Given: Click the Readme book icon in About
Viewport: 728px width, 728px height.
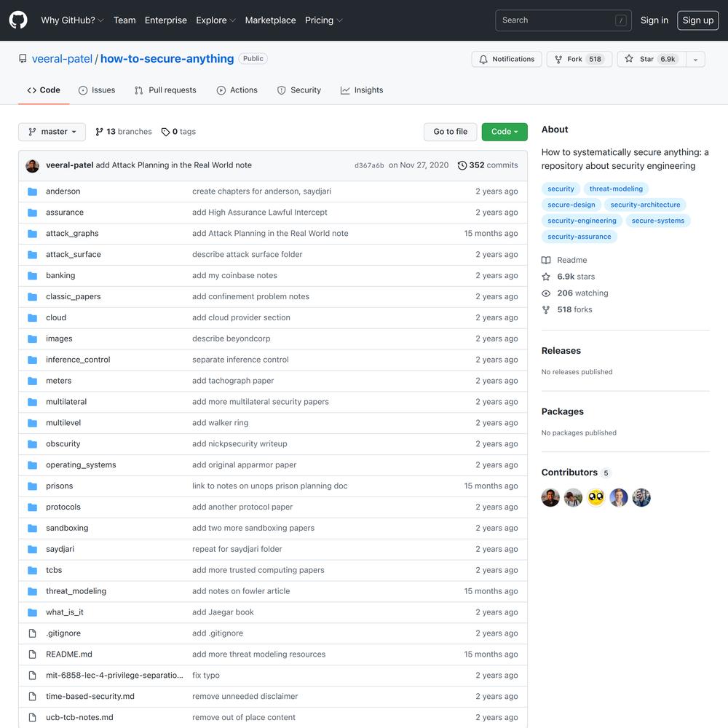Looking at the screenshot, I should point(546,260).
